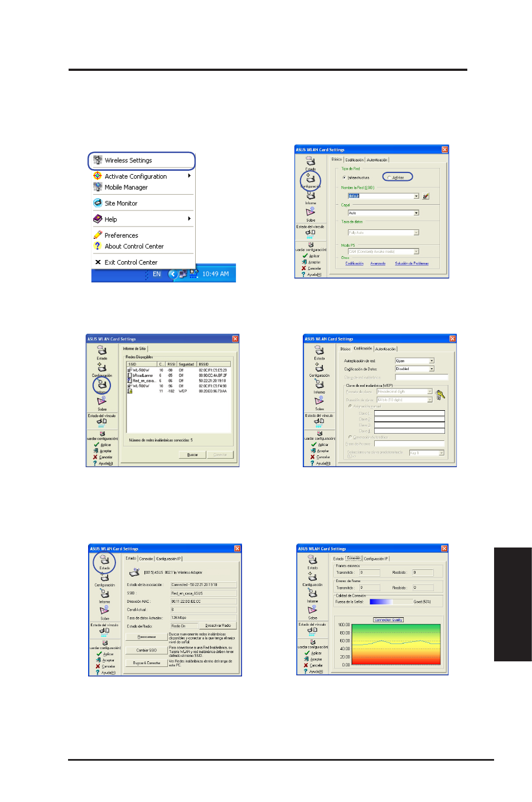Open the Duración de clave dropdown
Screen dimensions: 532x802
pyautogui.click(x=430, y=400)
